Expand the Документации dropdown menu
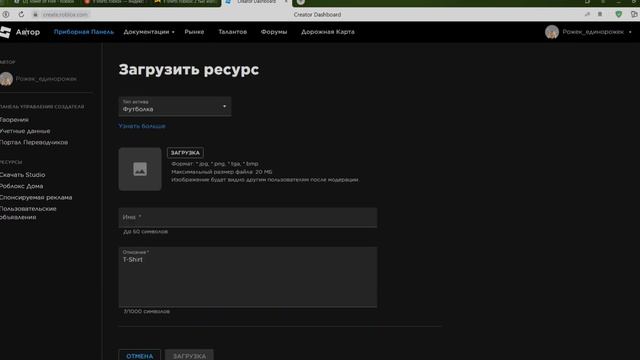640x360 pixels. 149,32
